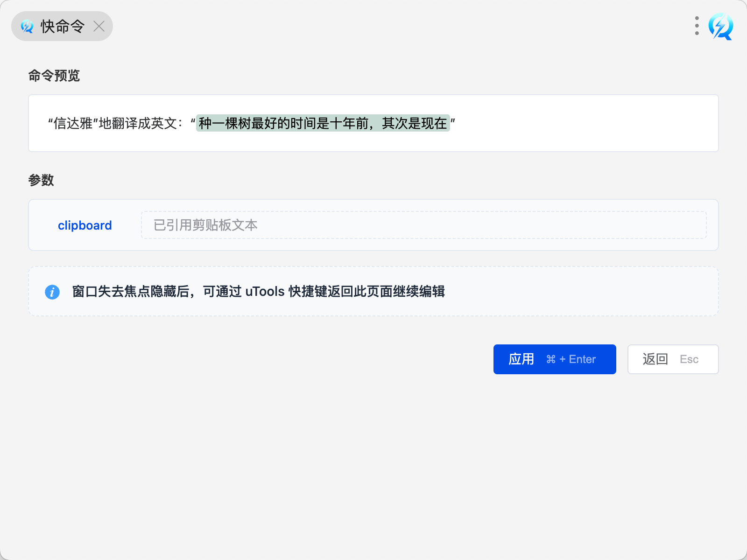
Task: Click the 参数 section heading
Action: click(41, 180)
